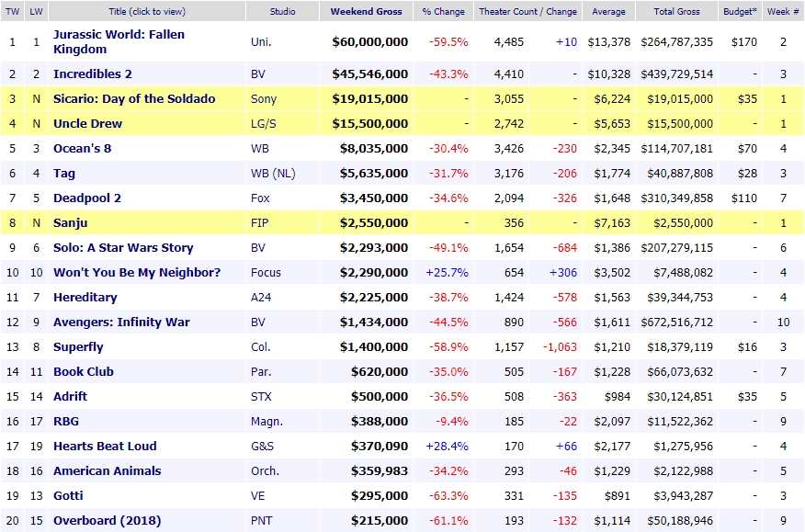Click Sicario: Day of the Soldado title
This screenshot has height=532, width=805.
point(134,98)
